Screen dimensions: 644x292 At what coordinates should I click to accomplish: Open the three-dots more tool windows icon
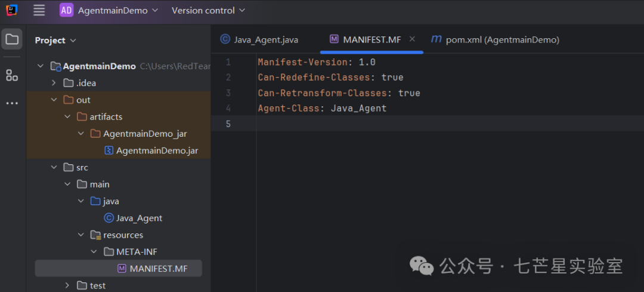click(12, 103)
